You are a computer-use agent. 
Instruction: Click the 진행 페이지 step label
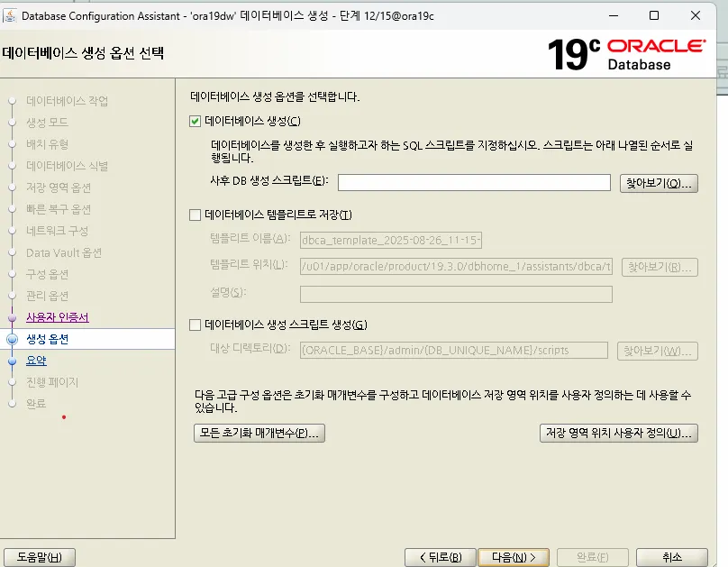pyautogui.click(x=52, y=382)
